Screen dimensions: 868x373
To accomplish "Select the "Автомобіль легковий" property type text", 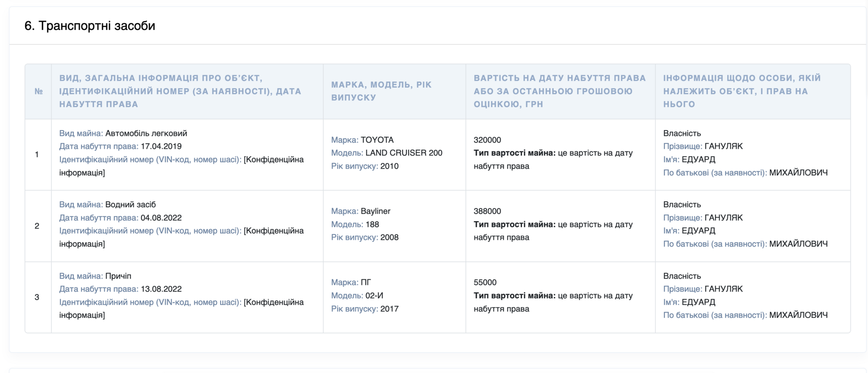I will [x=146, y=133].
